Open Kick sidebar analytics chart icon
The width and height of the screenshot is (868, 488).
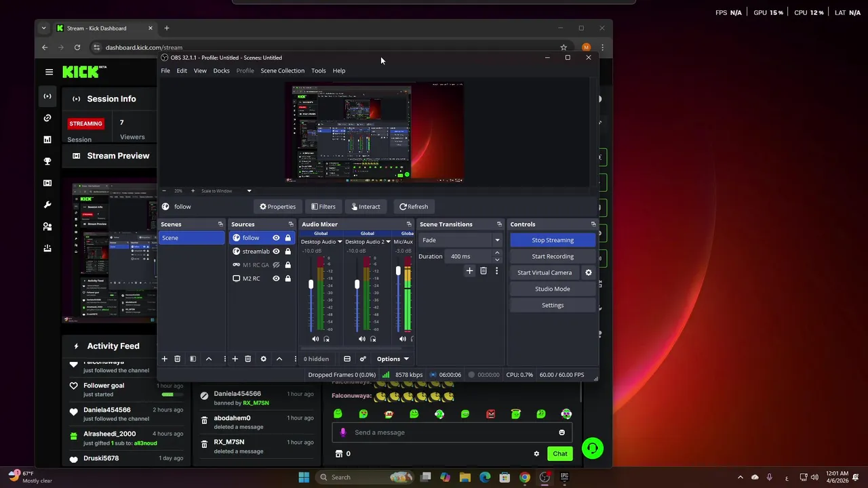47,140
